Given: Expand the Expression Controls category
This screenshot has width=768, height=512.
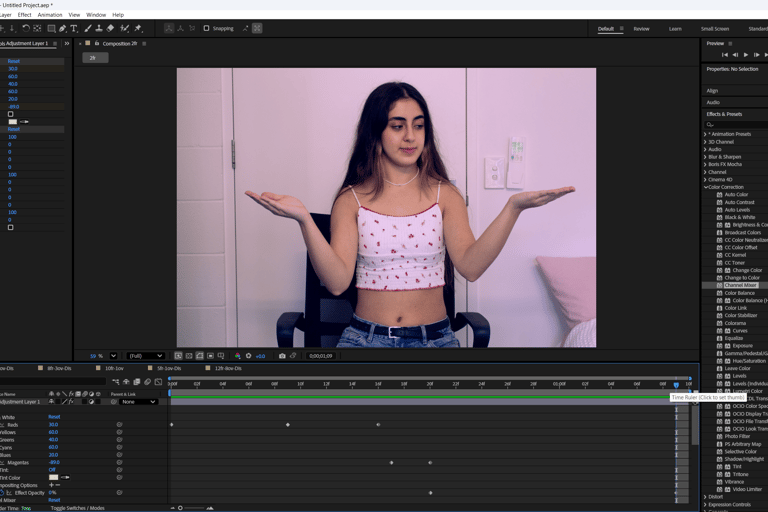Looking at the screenshot, I should (x=705, y=505).
